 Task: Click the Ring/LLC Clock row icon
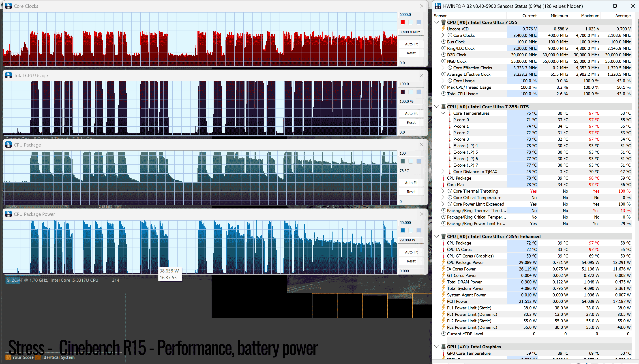click(x=443, y=48)
